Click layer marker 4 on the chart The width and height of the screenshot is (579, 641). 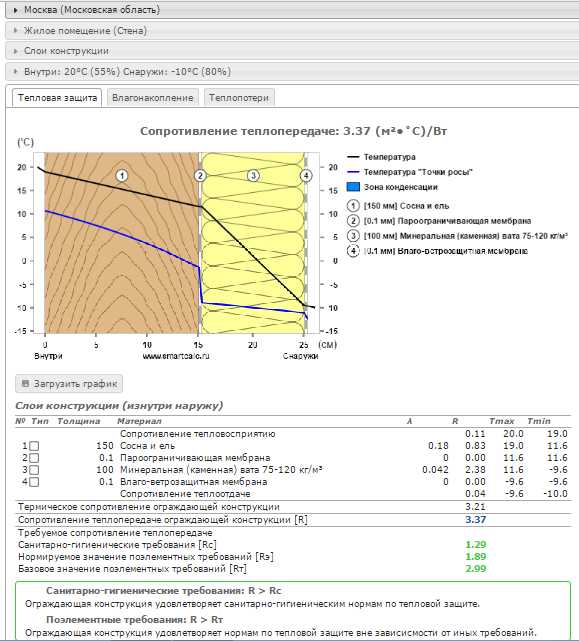pyautogui.click(x=306, y=175)
